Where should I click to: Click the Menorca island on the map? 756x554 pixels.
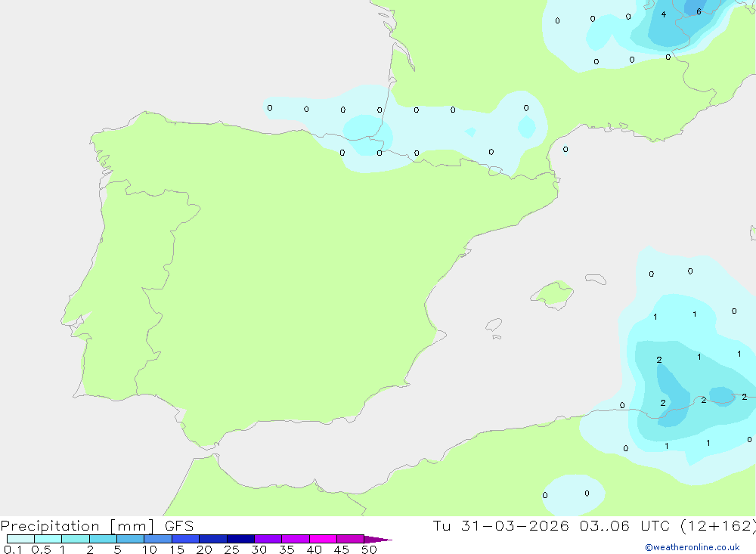(x=596, y=279)
